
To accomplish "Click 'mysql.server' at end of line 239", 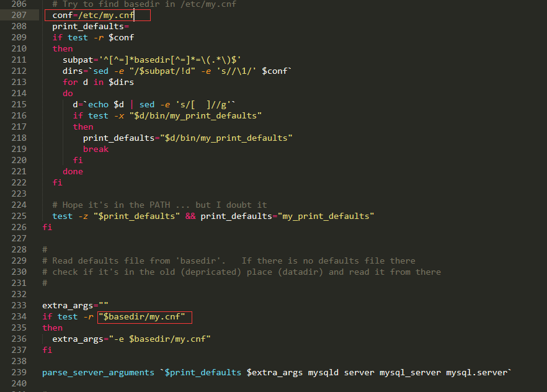I will 476,373.
